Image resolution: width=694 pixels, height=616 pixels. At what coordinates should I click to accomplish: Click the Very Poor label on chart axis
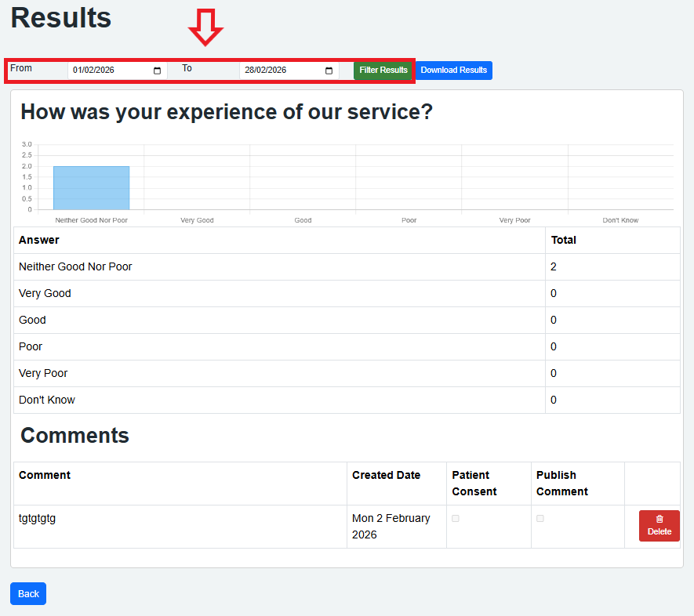(x=514, y=220)
